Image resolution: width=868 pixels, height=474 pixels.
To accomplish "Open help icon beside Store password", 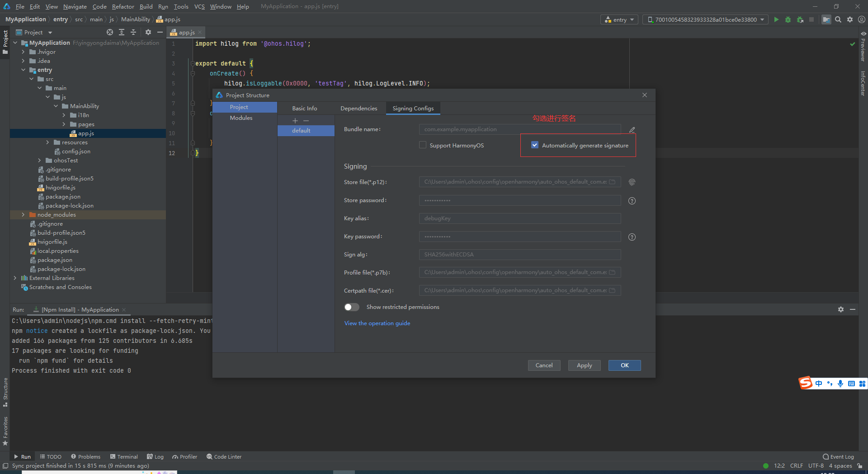I will pyautogui.click(x=632, y=201).
